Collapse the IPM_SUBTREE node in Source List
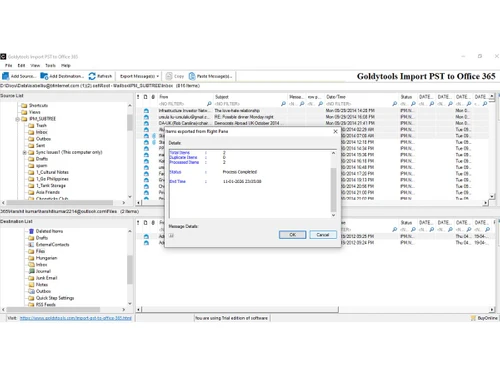Viewport: 500px width, 375px height. (17, 119)
